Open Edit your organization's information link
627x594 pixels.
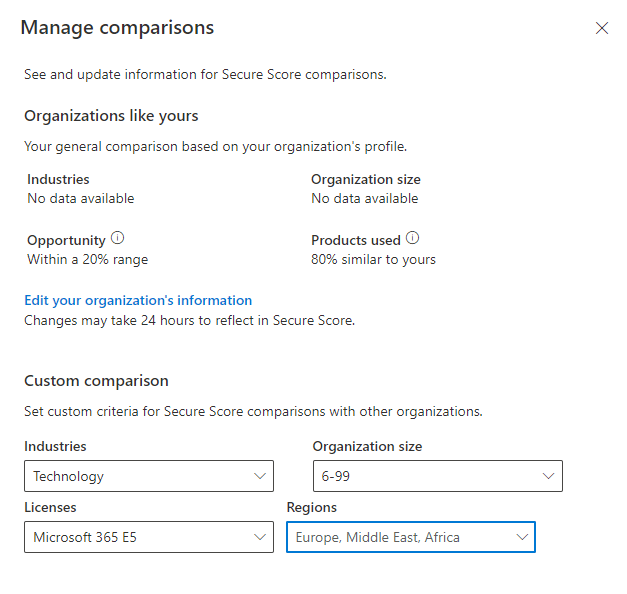138,300
